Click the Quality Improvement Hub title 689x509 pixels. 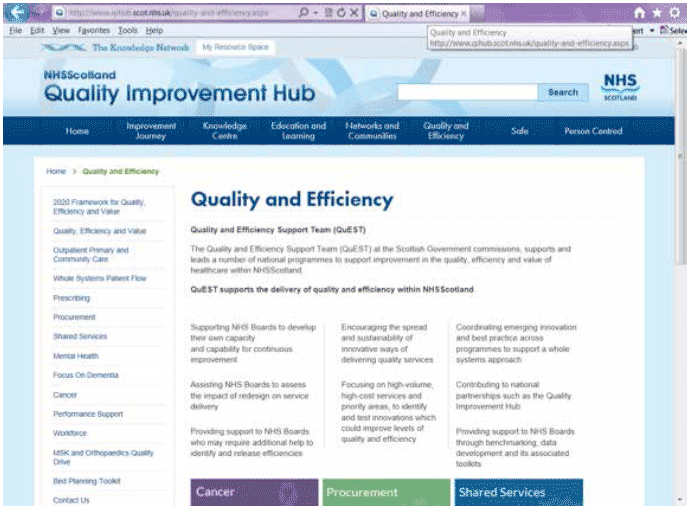click(179, 93)
